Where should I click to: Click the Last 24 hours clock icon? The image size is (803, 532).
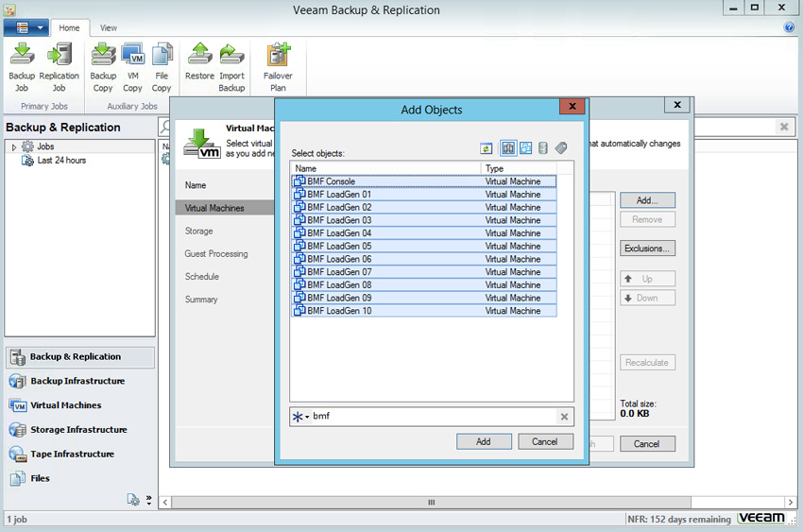click(27, 161)
